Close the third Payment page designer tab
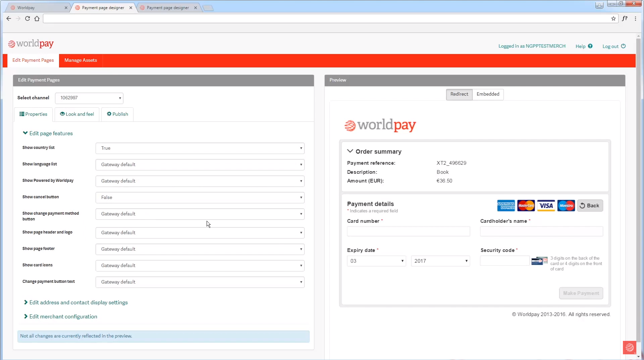 [x=196, y=8]
